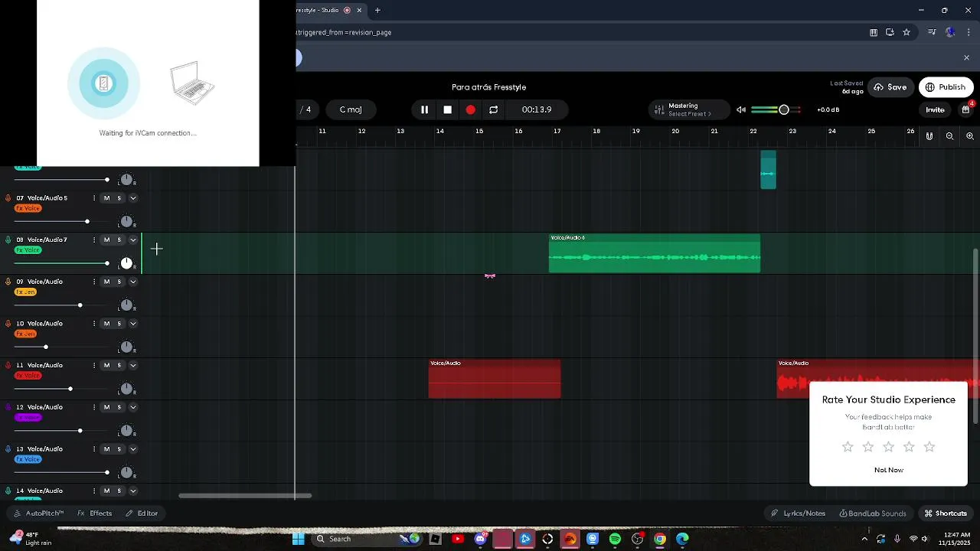Open Fx Voice effects on track 08

pos(28,250)
